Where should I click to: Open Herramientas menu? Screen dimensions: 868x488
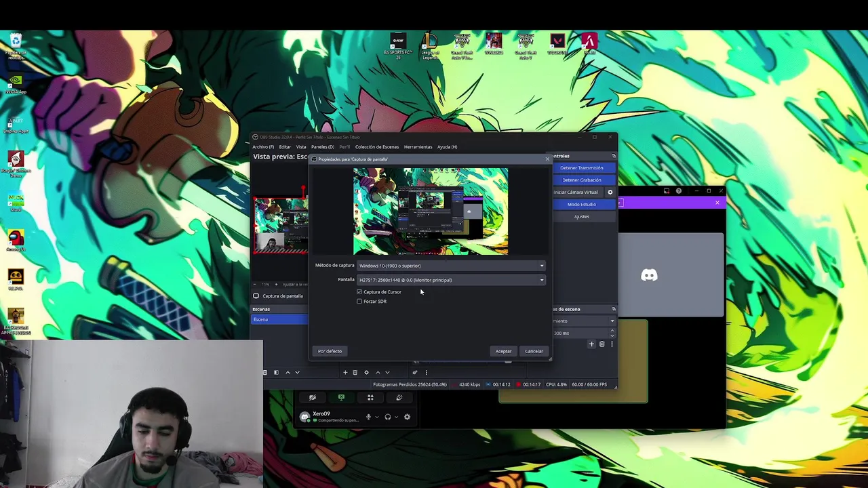pos(418,147)
